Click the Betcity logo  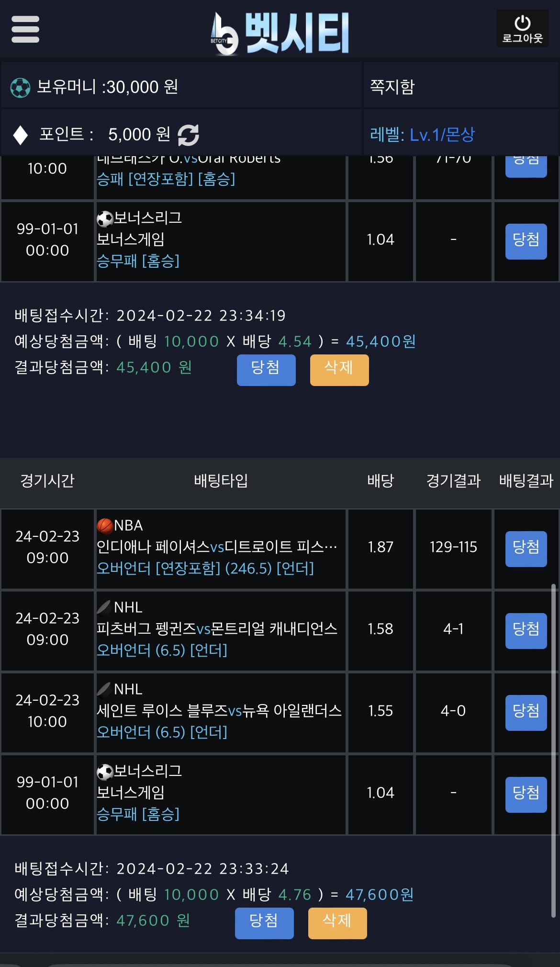(280, 33)
